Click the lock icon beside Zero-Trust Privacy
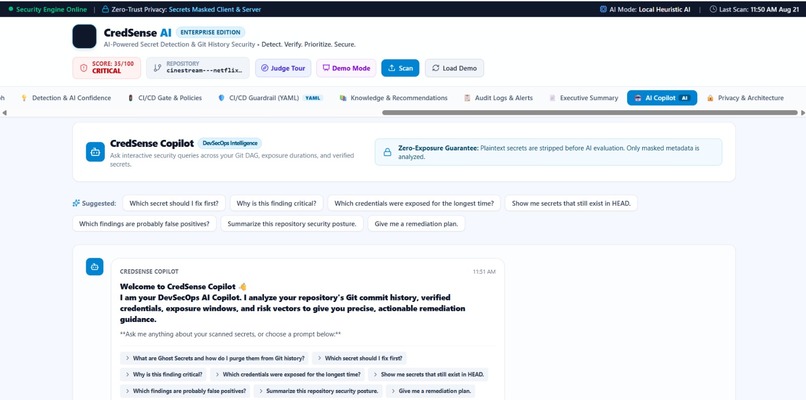The width and height of the screenshot is (806, 400). pyautogui.click(x=105, y=9)
